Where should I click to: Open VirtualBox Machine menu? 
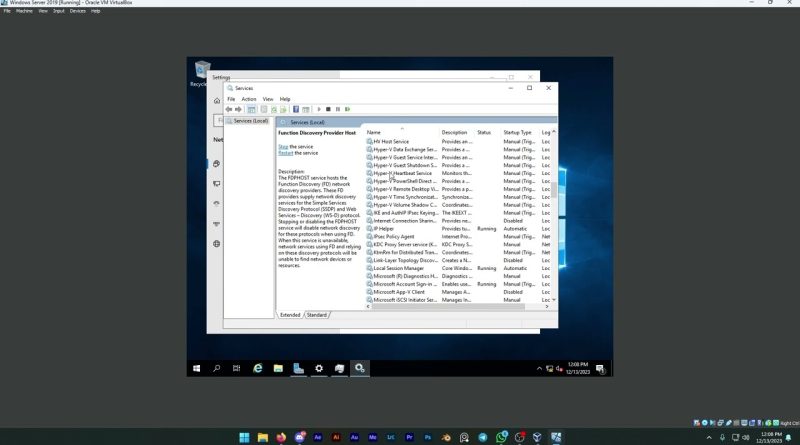(x=24, y=11)
